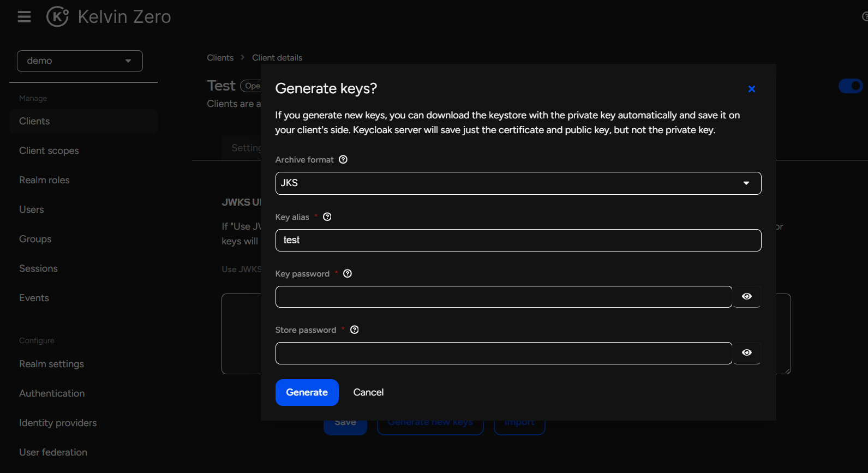
Task: Open the JKS archive format dropdown
Action: click(x=518, y=183)
